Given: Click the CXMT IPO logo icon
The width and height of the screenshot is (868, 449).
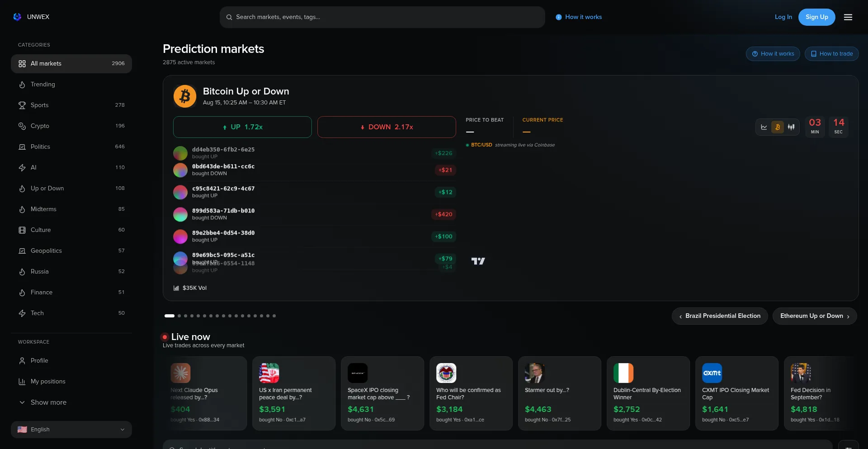Looking at the screenshot, I should (x=712, y=373).
